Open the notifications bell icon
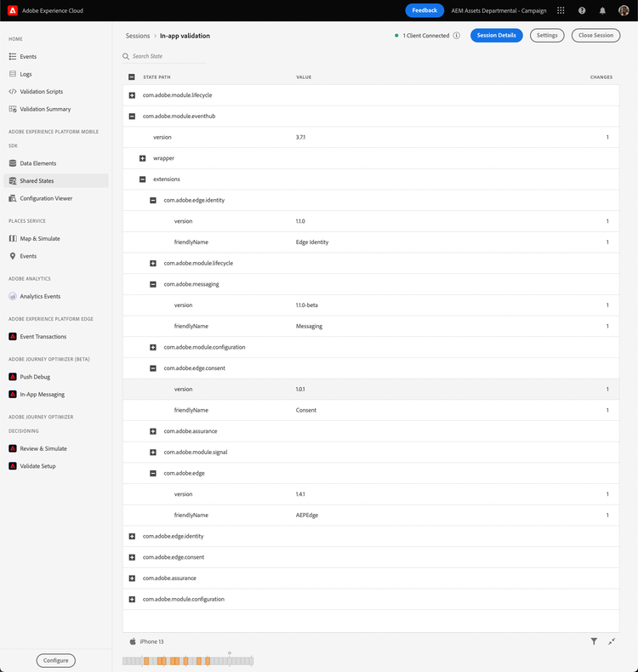Viewport: 638px width, 672px height. (602, 10)
